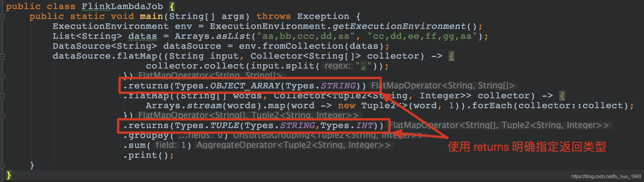Click the "DataSource<String>" type
644x182 pixels.
(x=105, y=46)
